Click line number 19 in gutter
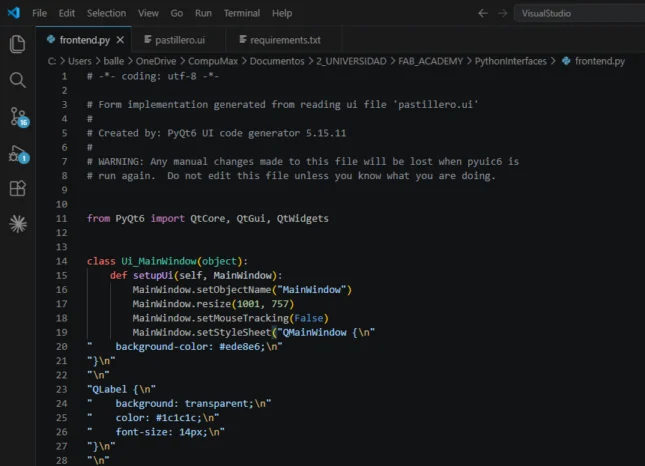The image size is (645, 466). (x=62, y=332)
